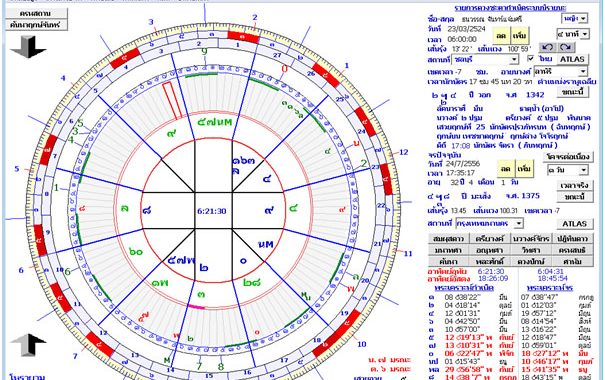Click the birth time field 06:00:00

pos(462,39)
